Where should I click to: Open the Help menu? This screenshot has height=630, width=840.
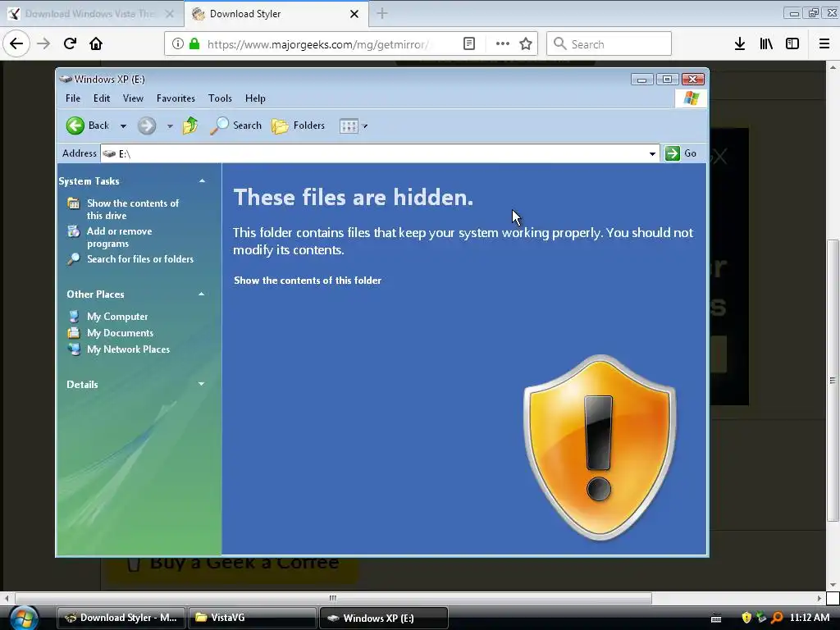tap(255, 98)
